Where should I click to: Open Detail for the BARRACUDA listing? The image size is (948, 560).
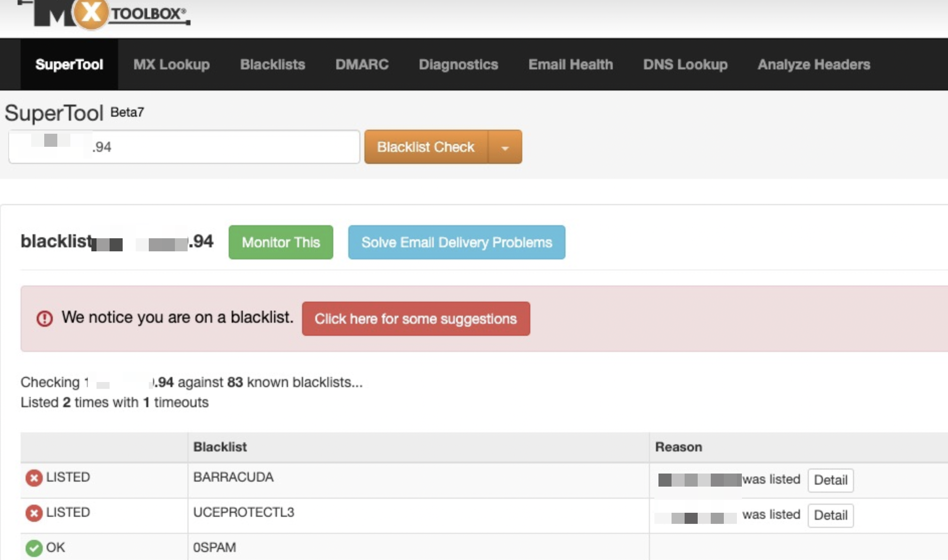click(830, 480)
